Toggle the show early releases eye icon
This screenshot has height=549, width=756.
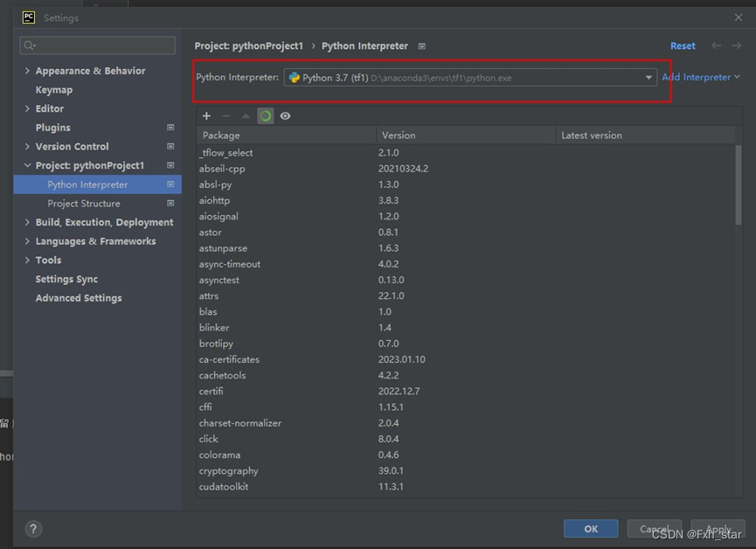tap(286, 115)
